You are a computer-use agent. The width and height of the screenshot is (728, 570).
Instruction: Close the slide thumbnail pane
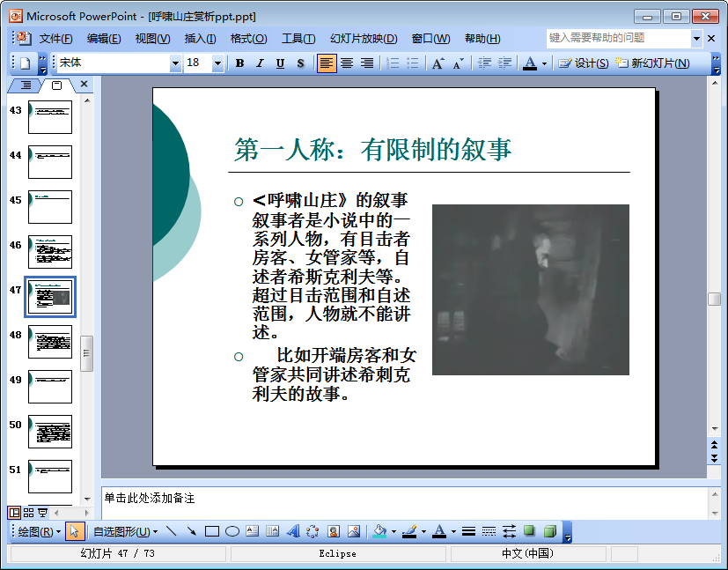point(84,84)
